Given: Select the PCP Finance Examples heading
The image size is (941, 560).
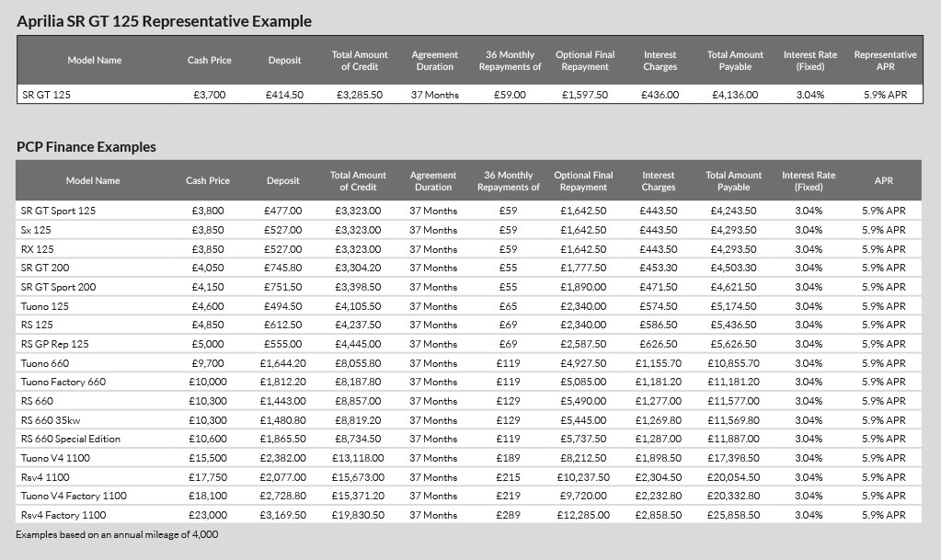Looking at the screenshot, I should point(86,147).
